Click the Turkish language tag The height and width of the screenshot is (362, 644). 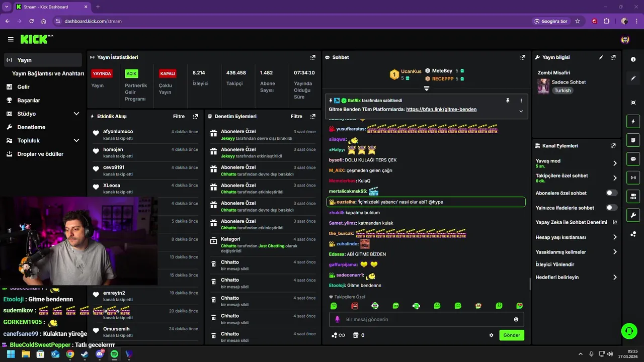562,90
